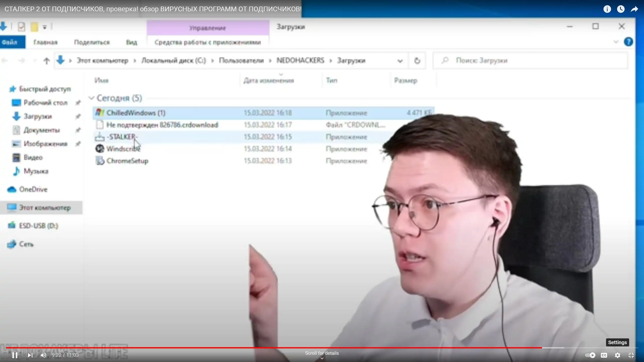Add video to Watch Later
This screenshot has height=362, width=644.
pyautogui.click(x=621, y=9)
